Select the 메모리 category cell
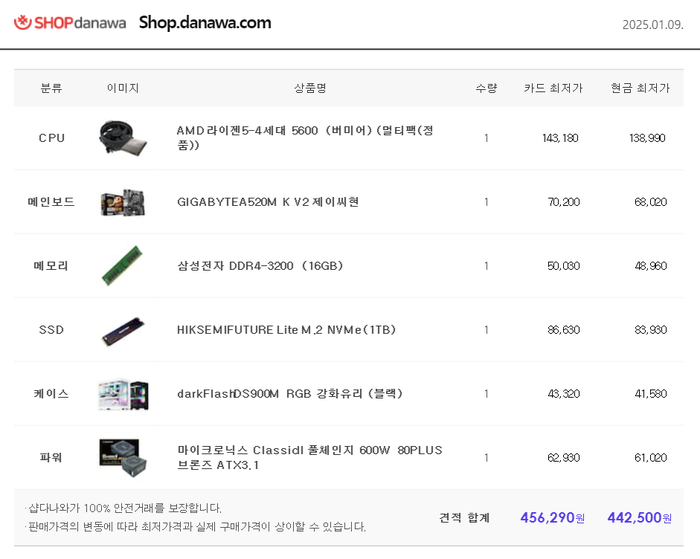This screenshot has height=559, width=700. (51, 266)
